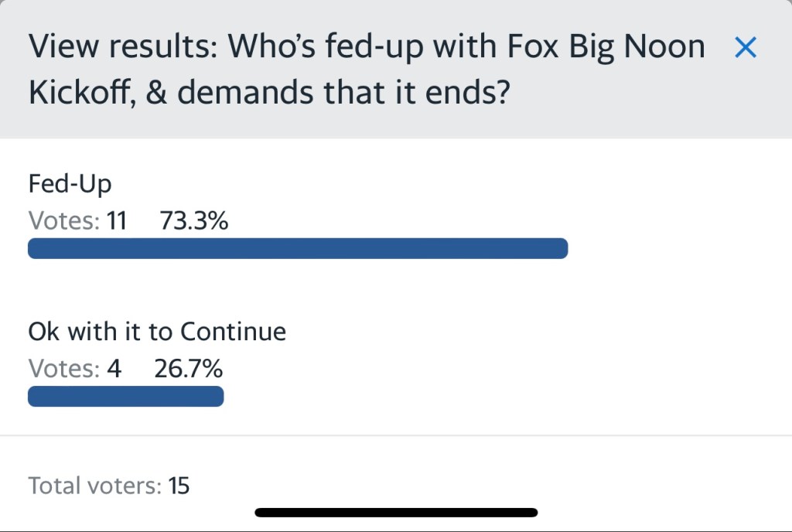Click the total voters number 15

click(179, 486)
